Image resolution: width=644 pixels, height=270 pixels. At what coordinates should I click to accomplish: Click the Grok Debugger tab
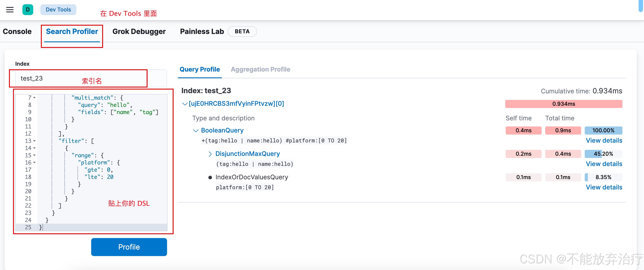138,31
